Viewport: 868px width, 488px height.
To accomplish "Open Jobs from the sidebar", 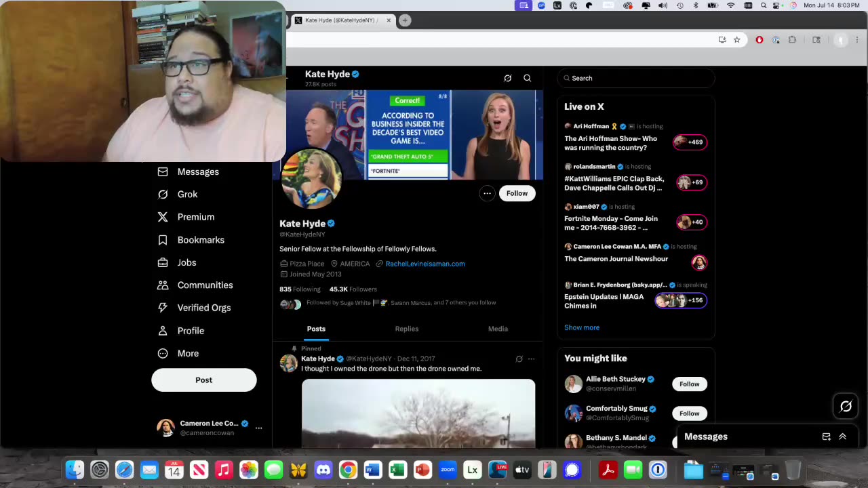I will coord(176,262).
